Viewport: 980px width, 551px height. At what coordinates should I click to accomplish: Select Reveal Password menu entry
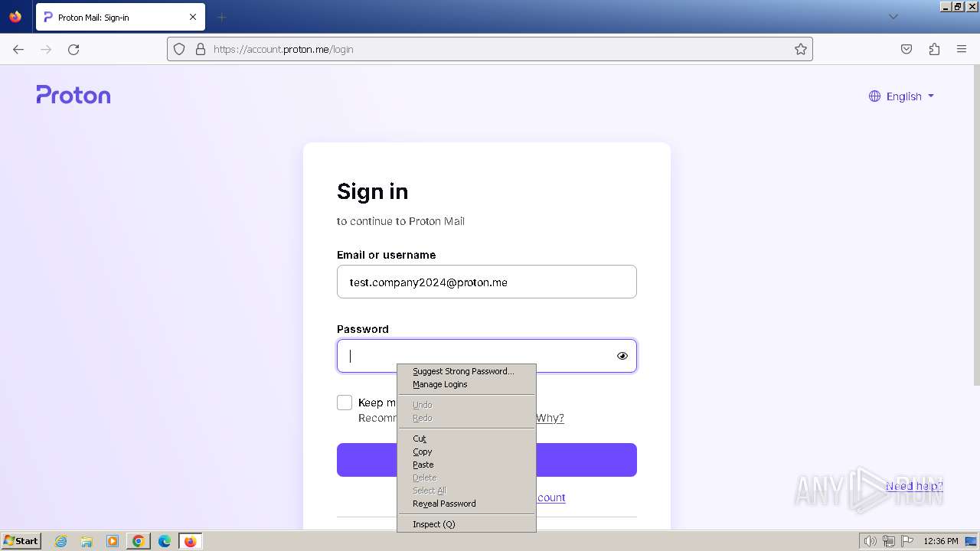tap(466, 504)
